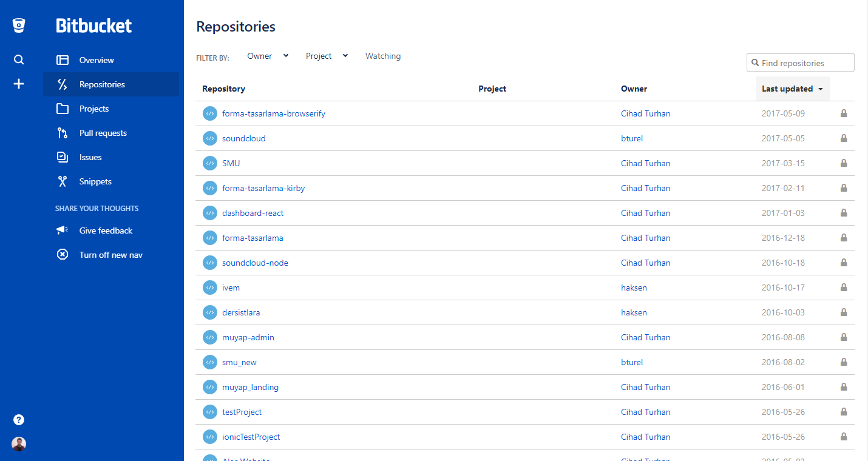Click Give feedback

[x=111, y=231]
